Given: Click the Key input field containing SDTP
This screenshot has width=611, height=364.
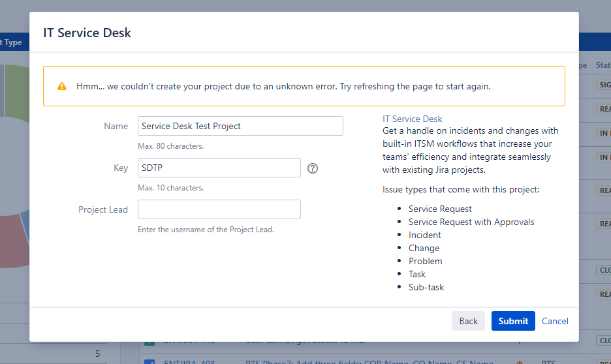Looking at the screenshot, I should click(x=219, y=168).
